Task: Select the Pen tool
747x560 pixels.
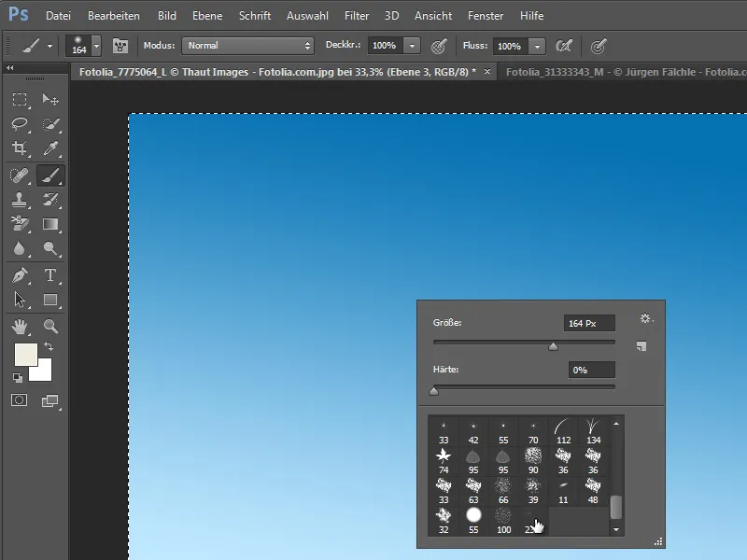Action: [20, 275]
